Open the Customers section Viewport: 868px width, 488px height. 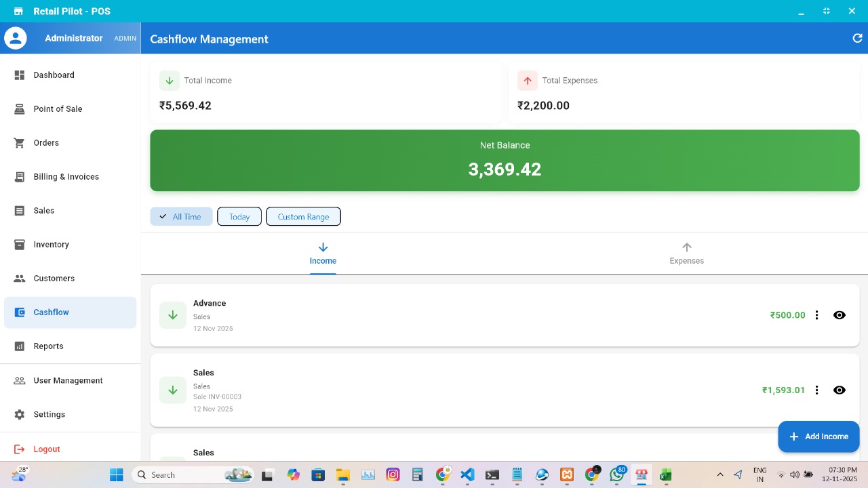(x=54, y=279)
